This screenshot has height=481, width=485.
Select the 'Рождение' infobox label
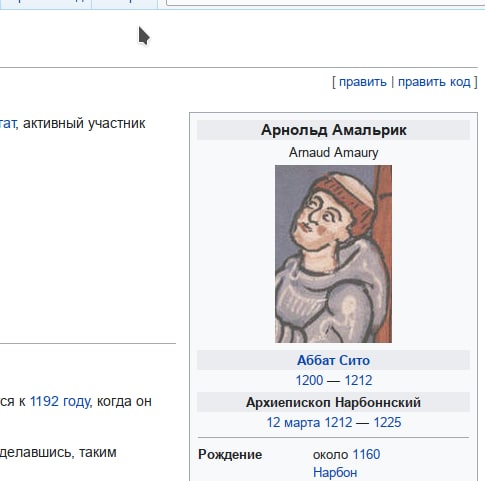point(230,455)
